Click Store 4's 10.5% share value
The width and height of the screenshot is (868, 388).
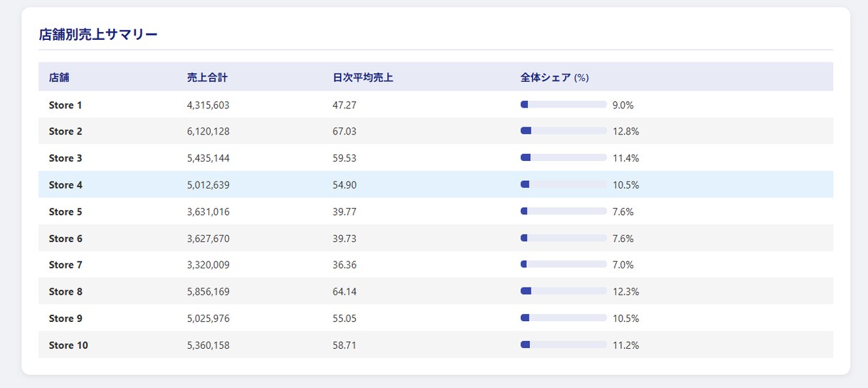[x=625, y=184]
